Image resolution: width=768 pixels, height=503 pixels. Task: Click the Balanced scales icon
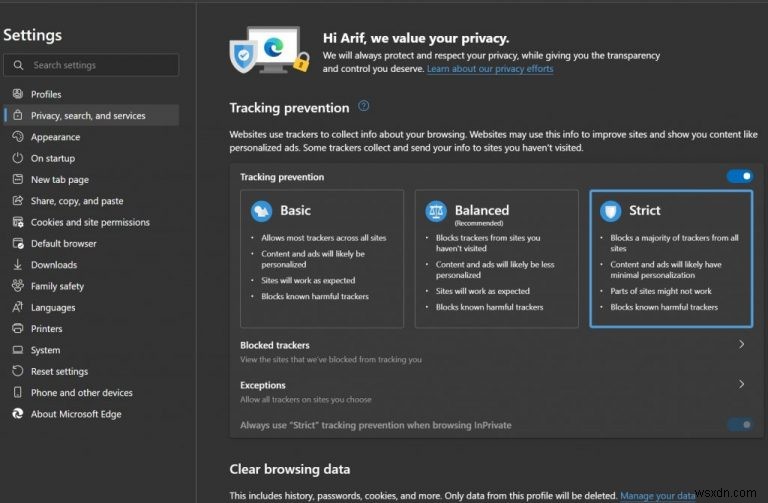click(x=435, y=211)
